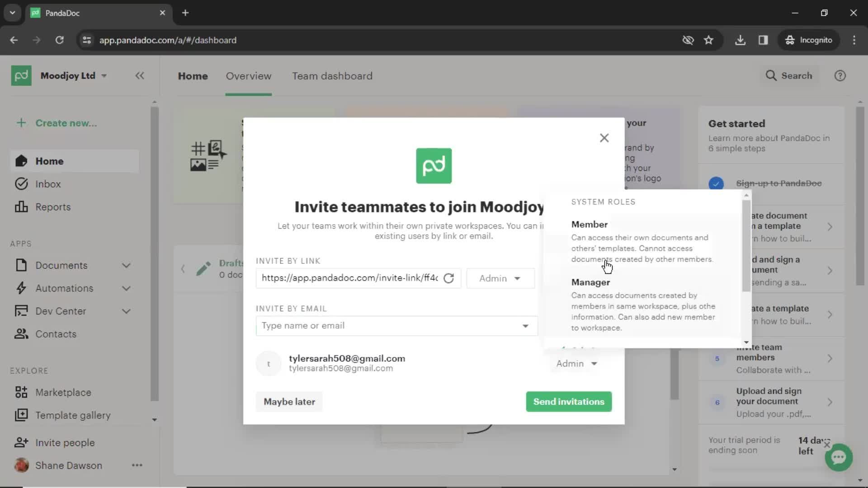
Task: Scroll down in the system roles panel
Action: pos(747,342)
